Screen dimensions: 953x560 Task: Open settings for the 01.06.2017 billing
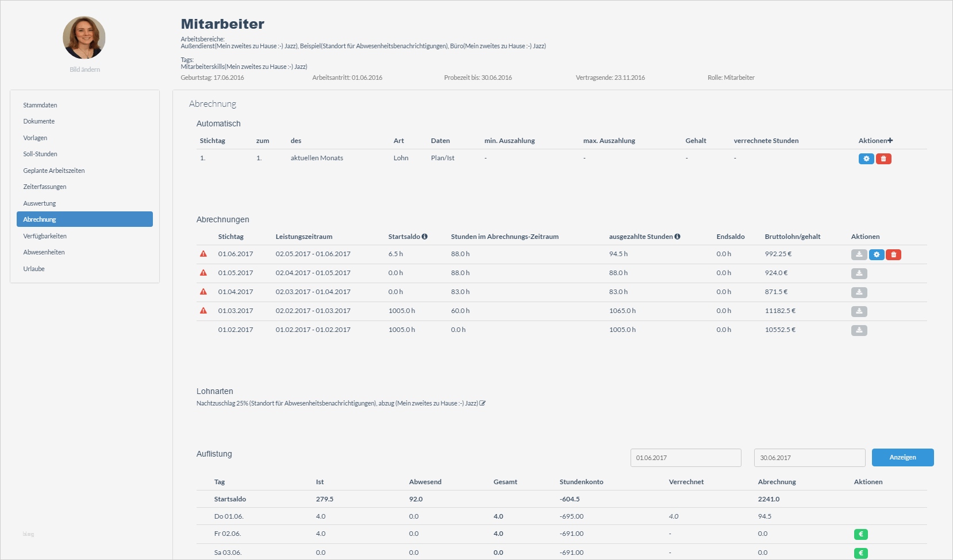pos(877,254)
